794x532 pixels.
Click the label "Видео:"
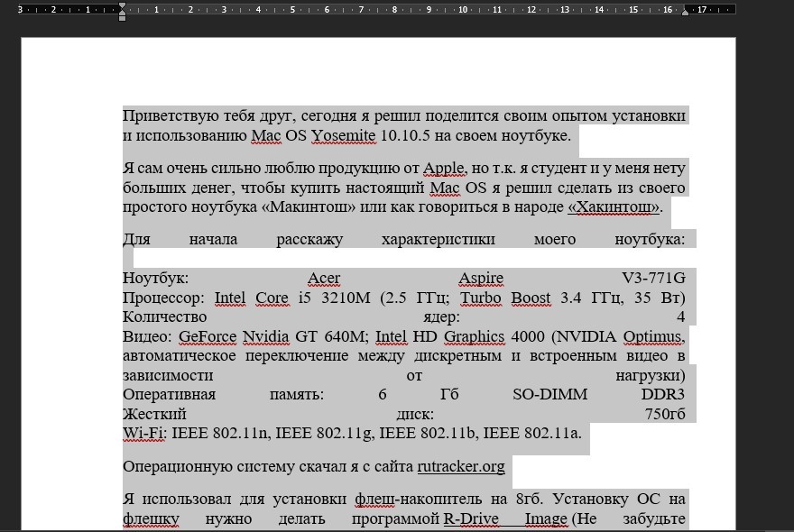point(147,336)
